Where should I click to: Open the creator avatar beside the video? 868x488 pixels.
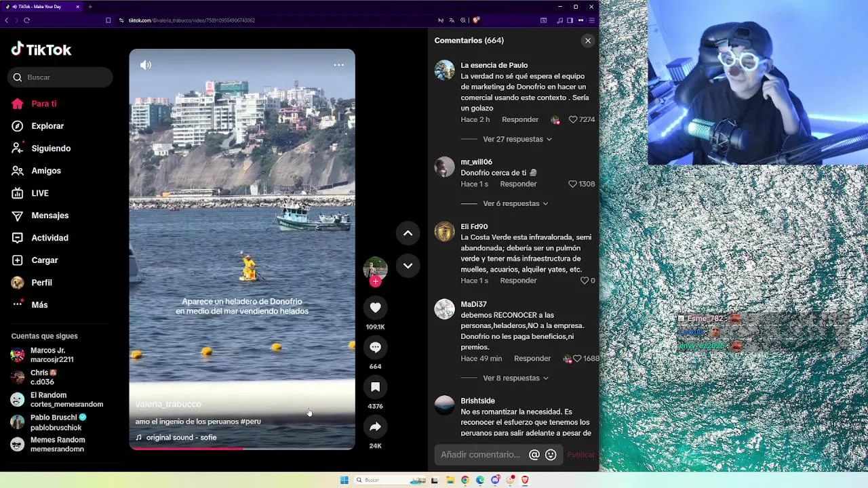coord(375,269)
